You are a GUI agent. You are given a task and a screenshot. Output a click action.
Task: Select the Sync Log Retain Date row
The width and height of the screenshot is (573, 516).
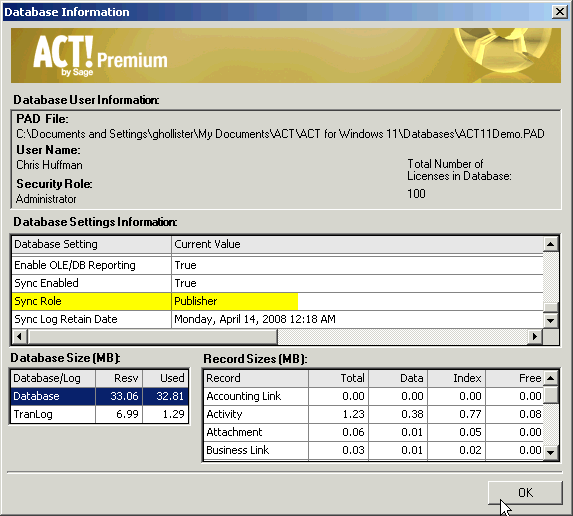pos(278,319)
